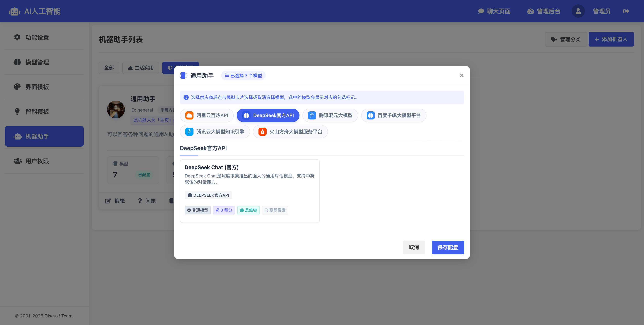Click the ID: general text

(x=141, y=110)
